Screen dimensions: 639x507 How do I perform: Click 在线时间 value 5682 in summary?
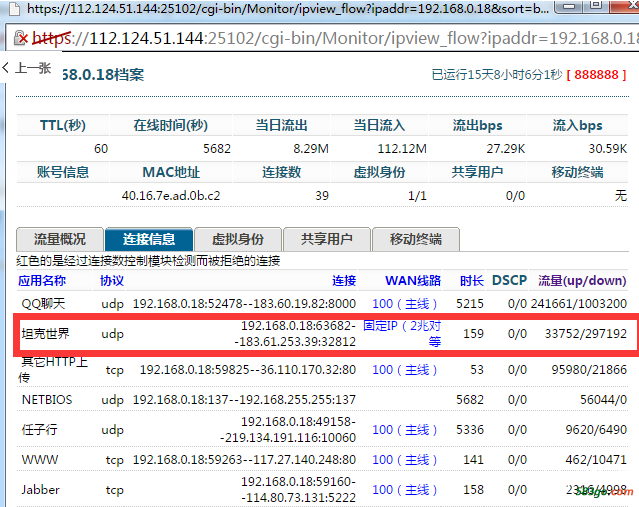[x=217, y=149]
